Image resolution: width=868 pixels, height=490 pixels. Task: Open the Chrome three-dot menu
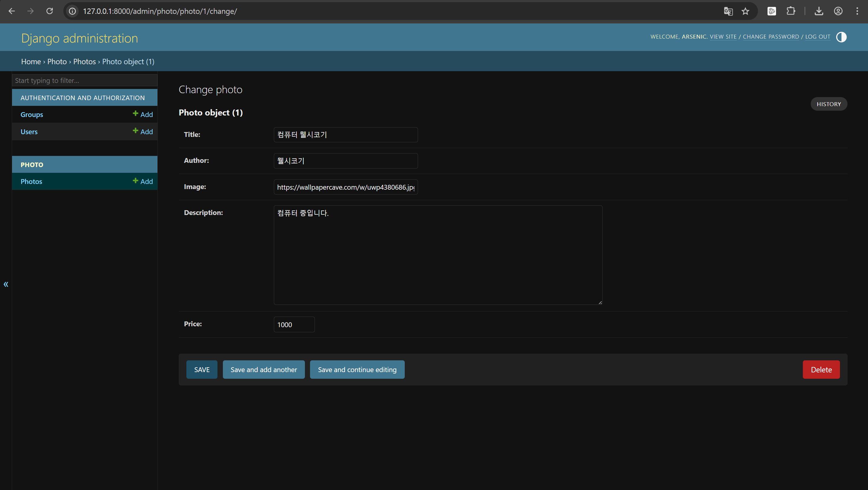(857, 11)
